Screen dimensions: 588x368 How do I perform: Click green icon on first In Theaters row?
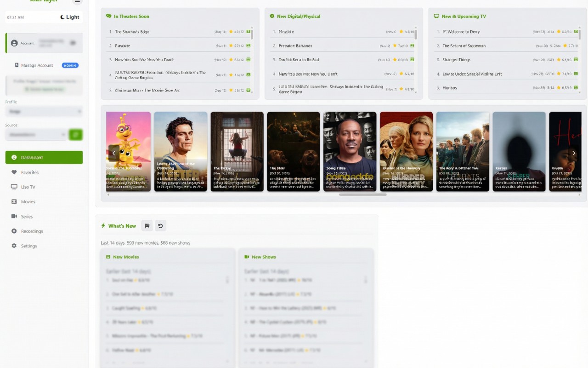249,32
